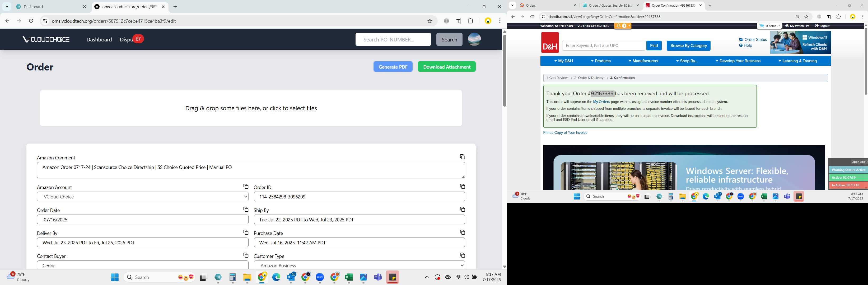
Task: Click the Search button beside PO_NUMBER field
Action: coord(449,39)
